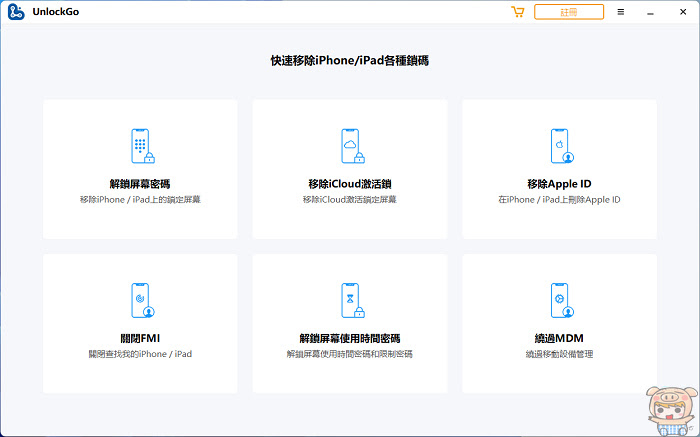Click the 解鎖屏幕密碼 phone keypad icon

(x=142, y=146)
